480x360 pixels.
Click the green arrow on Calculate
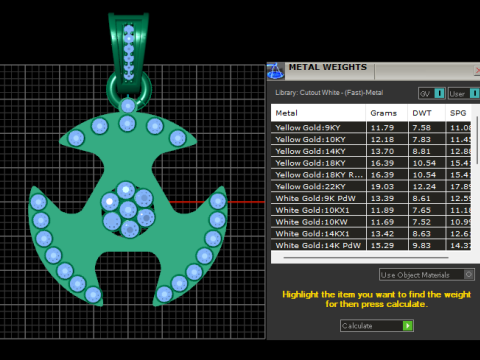point(408,326)
